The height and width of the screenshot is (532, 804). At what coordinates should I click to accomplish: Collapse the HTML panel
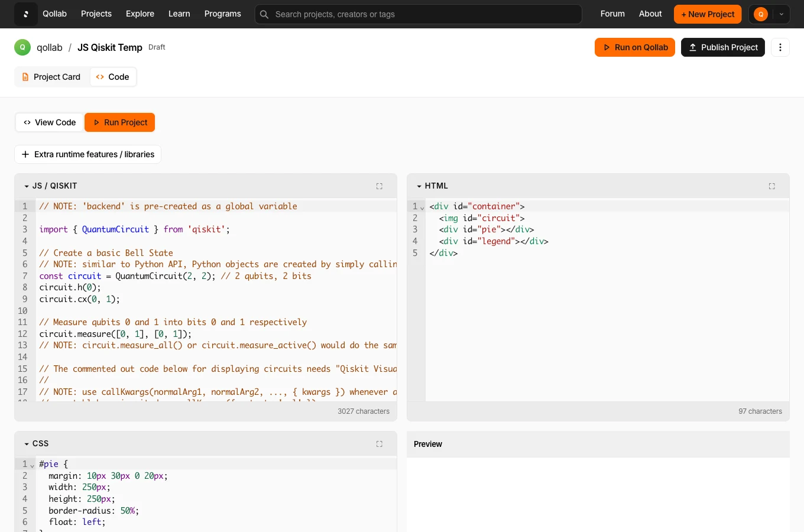419,186
